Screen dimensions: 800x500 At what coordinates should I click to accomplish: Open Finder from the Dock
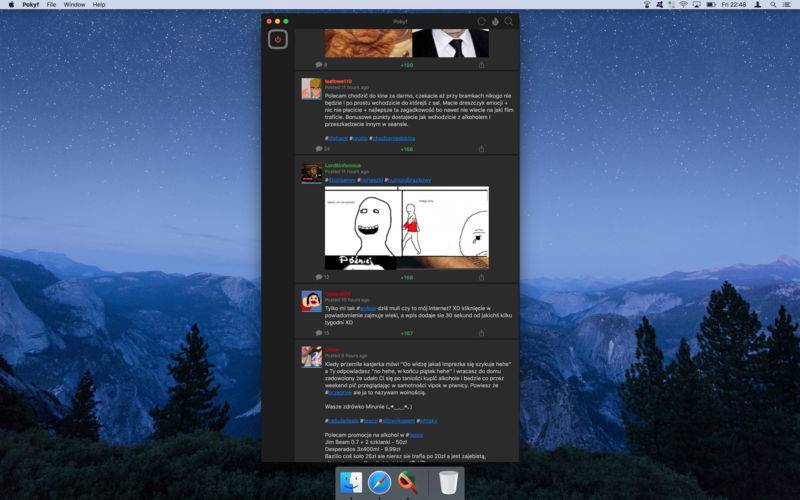(352, 483)
